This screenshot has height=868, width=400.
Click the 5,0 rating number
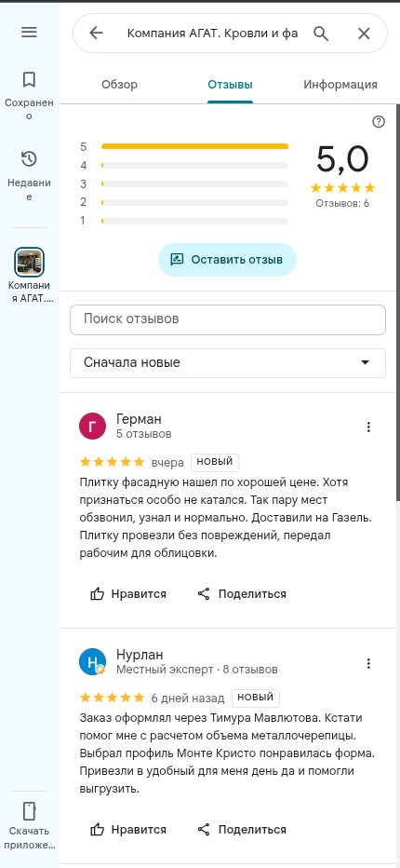tap(342, 159)
